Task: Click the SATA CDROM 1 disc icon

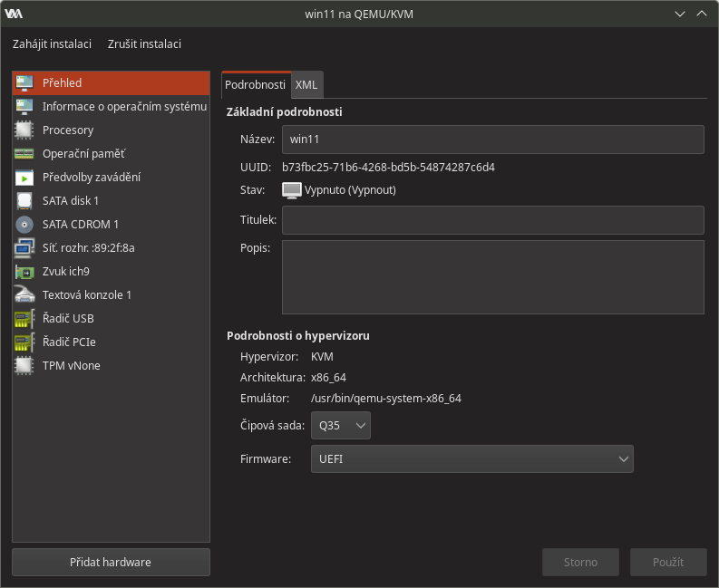Action: [x=24, y=225]
